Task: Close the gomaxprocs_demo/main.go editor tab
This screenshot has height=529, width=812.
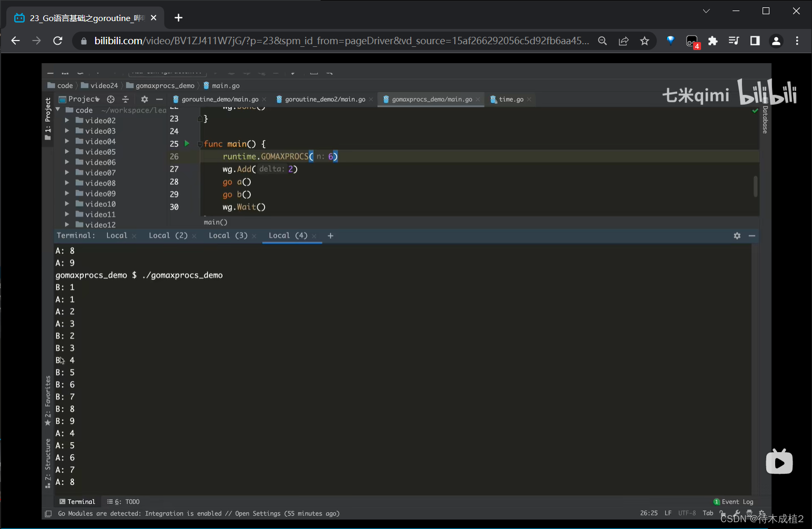Action: pos(478,99)
